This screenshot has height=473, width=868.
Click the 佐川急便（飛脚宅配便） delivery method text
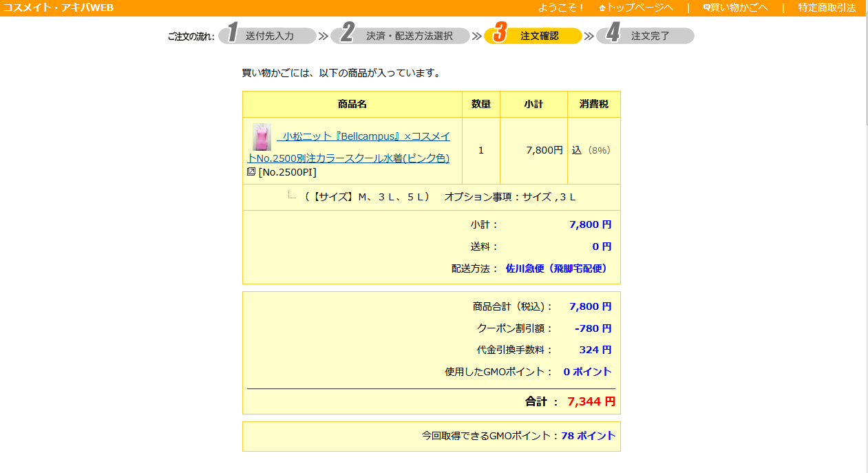click(x=558, y=269)
